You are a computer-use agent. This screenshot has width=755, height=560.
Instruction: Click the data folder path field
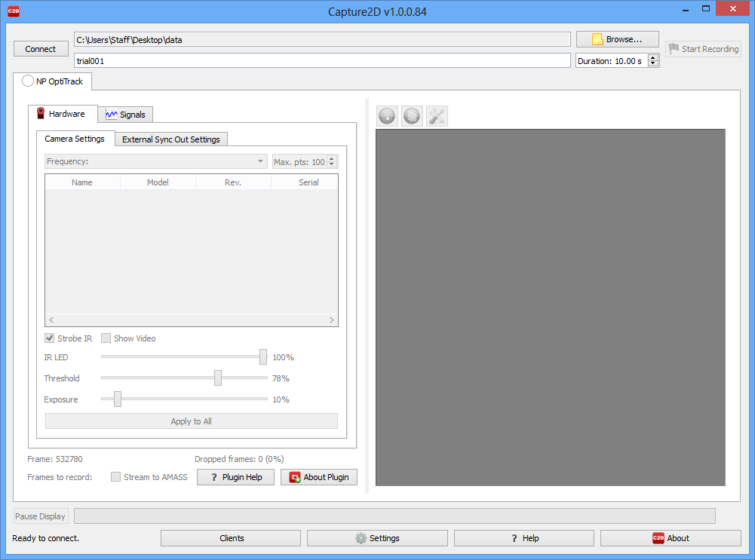pyautogui.click(x=322, y=39)
